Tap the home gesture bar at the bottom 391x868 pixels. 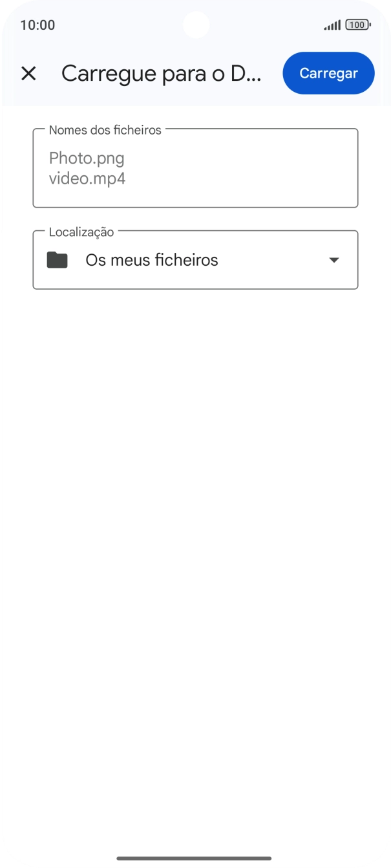195,858
